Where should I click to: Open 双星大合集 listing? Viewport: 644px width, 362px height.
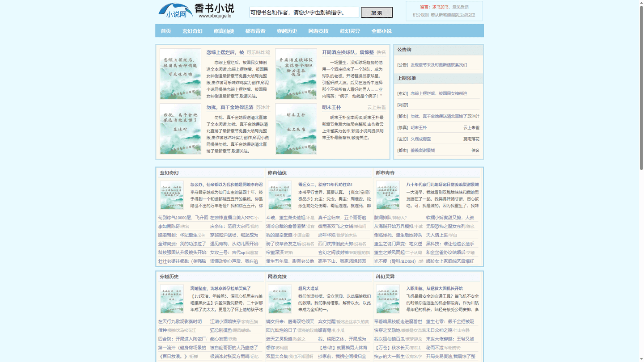[277, 357]
